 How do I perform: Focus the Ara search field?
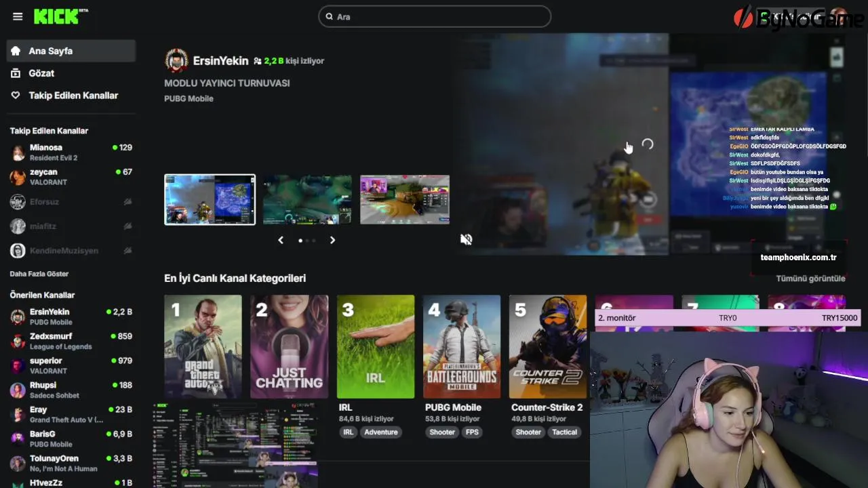[x=435, y=16]
